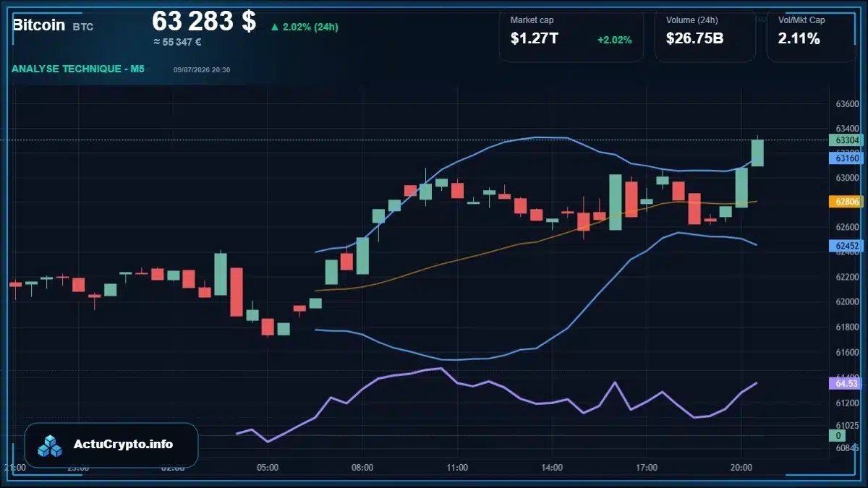Open the Vol/Mkt Cap card
Image resolution: width=868 pixels, height=488 pixels.
click(812, 36)
